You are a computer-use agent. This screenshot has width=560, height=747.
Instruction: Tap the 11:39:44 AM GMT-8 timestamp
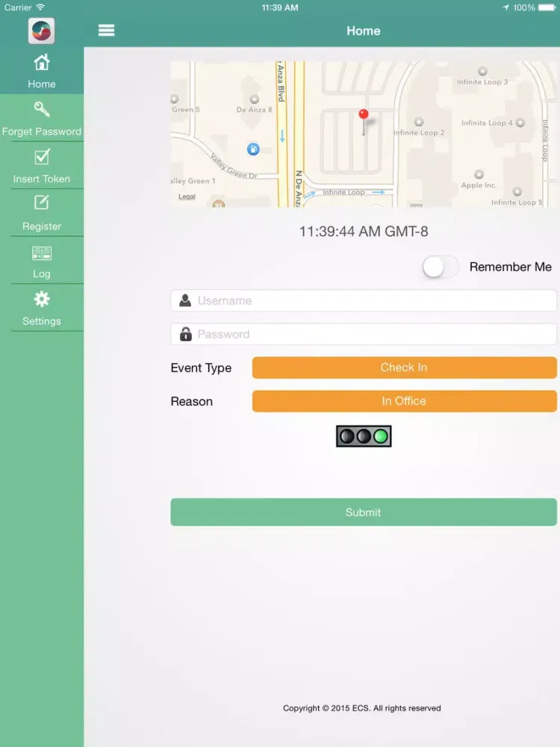click(x=364, y=232)
